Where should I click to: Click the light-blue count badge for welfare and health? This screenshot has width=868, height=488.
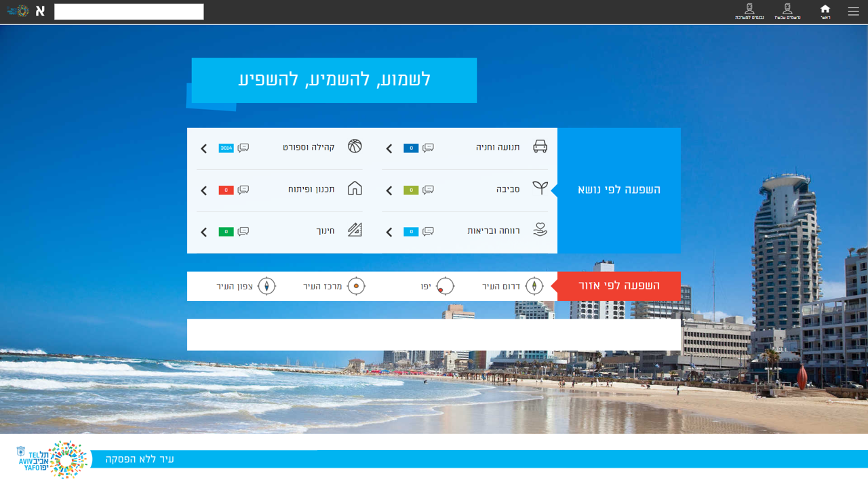(411, 232)
